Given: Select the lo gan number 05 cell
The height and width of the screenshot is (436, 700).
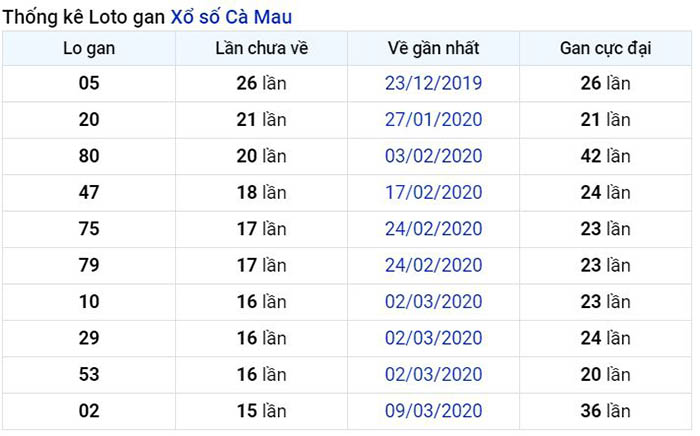Looking at the screenshot, I should click(x=89, y=83).
